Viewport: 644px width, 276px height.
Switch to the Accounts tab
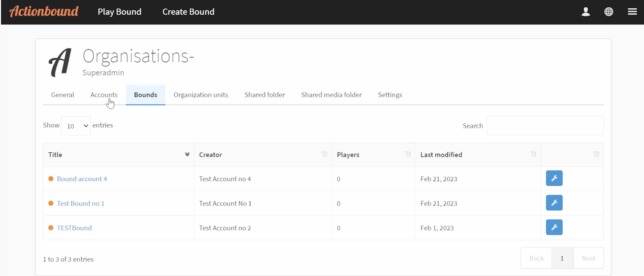pos(104,95)
